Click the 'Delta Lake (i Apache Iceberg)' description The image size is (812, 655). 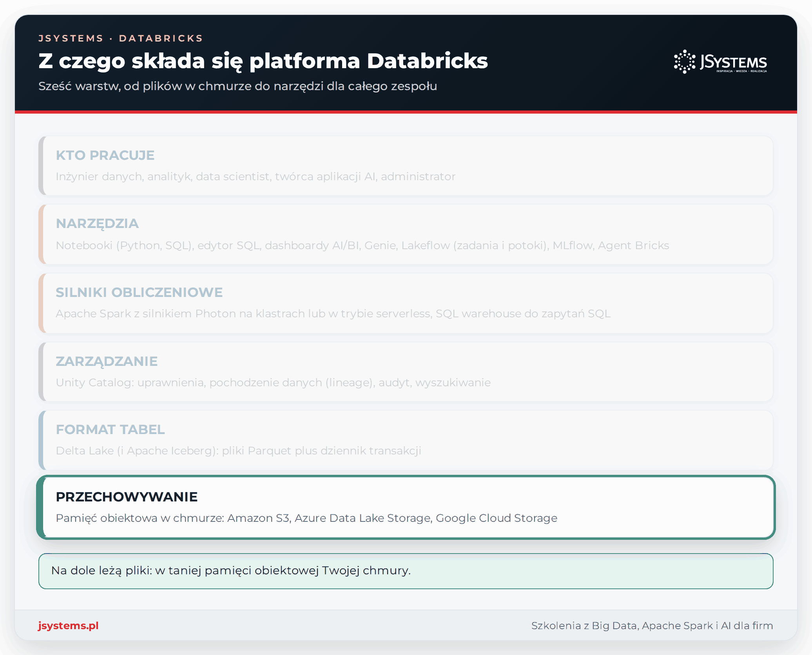click(x=238, y=451)
